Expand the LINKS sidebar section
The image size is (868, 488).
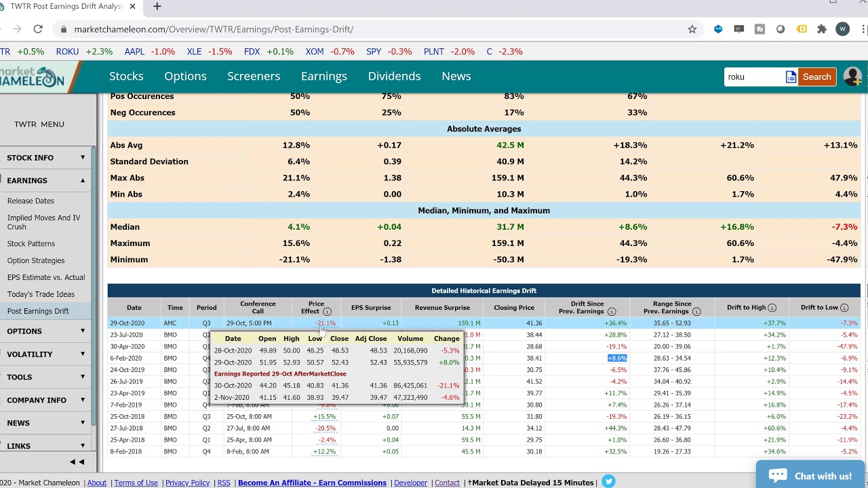[46, 445]
